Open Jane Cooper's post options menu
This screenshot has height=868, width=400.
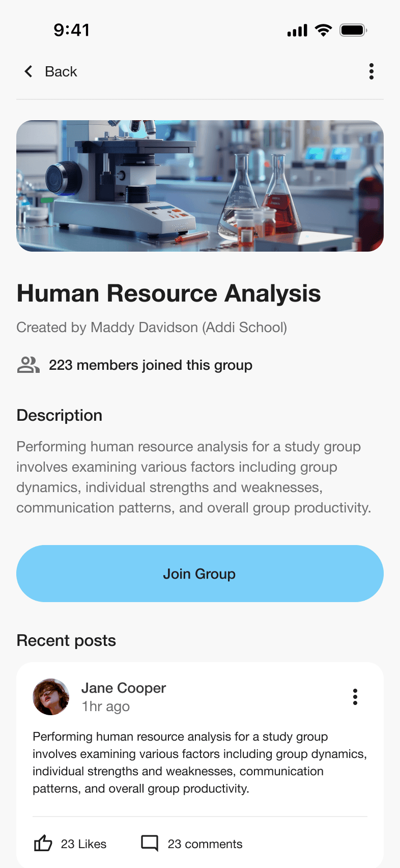(355, 697)
